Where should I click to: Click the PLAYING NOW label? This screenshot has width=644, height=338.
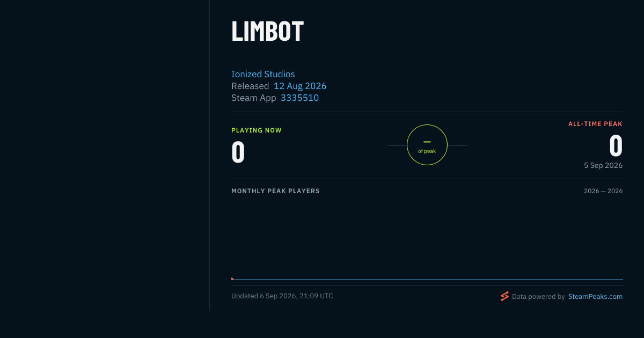click(x=257, y=130)
